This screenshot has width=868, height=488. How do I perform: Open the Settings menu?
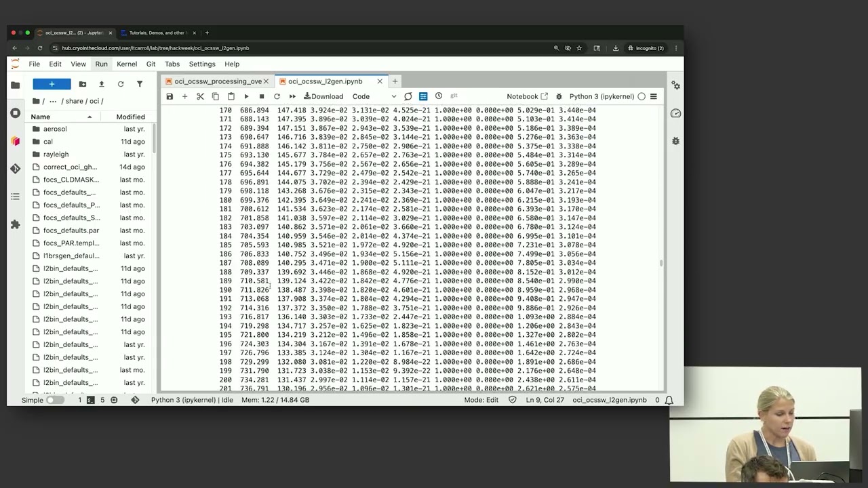202,64
